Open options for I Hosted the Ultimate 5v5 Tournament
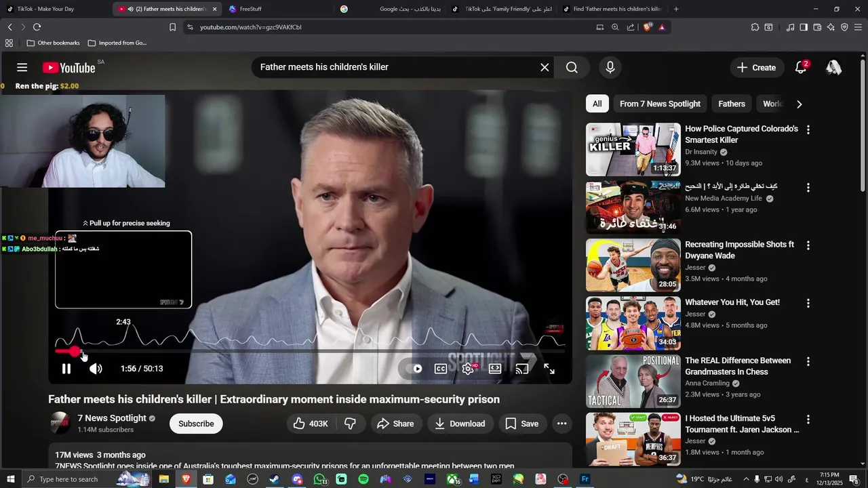 point(808,419)
